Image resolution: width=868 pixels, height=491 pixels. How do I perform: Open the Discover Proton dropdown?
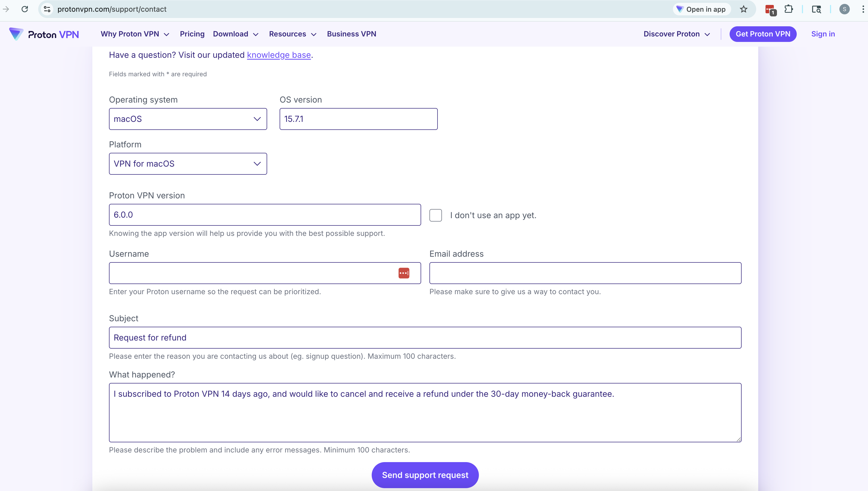(676, 34)
